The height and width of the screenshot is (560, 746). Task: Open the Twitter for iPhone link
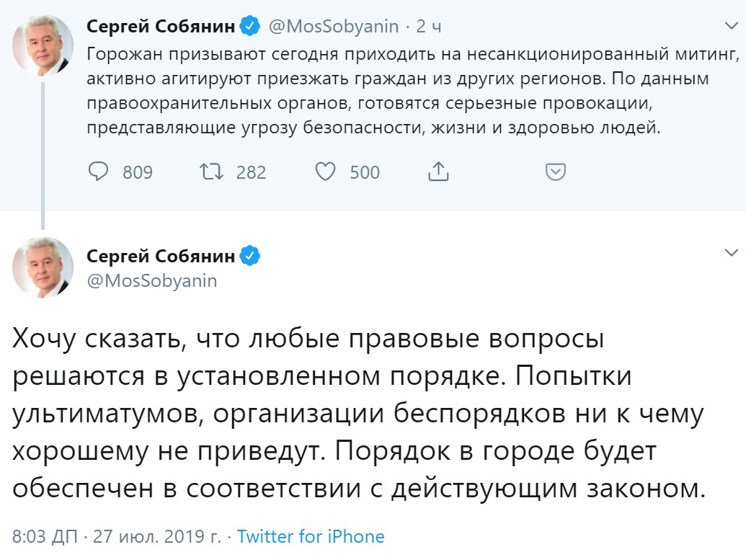[x=311, y=537]
